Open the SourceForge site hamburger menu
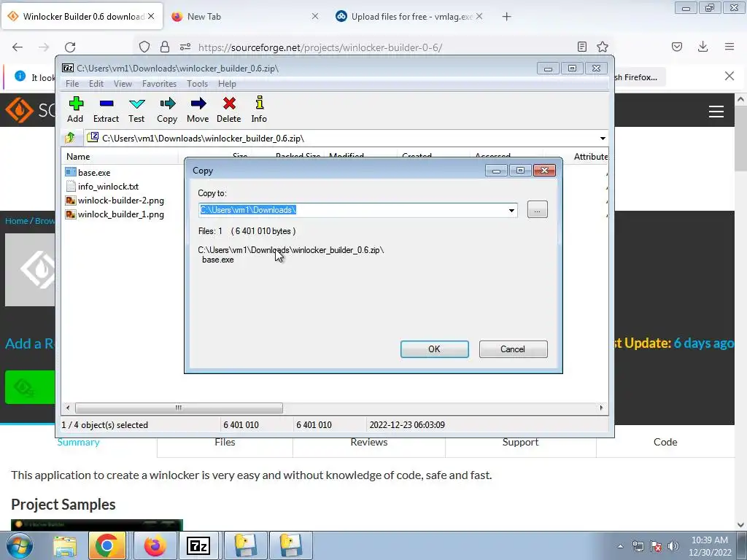Viewport: 747px width, 560px height. pos(716,112)
